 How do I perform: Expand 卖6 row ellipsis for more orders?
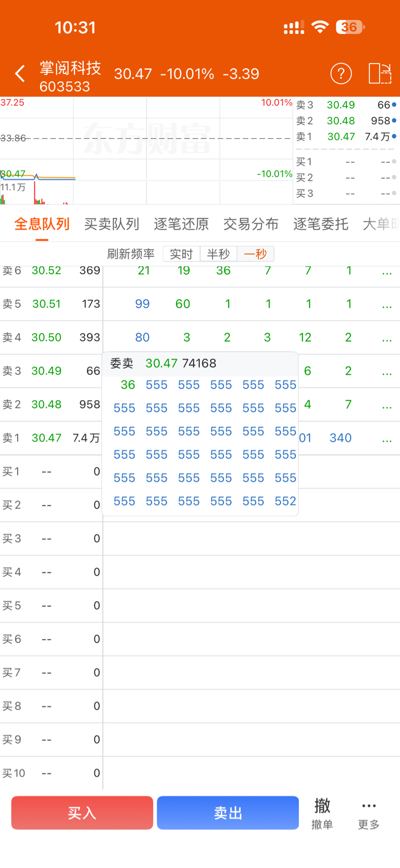point(387,272)
